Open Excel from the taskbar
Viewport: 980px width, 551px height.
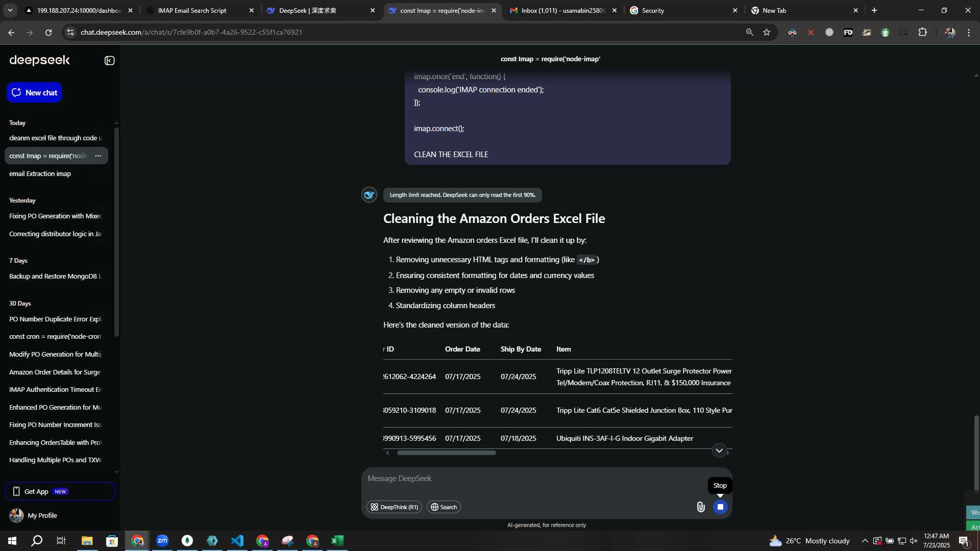[337, 541]
